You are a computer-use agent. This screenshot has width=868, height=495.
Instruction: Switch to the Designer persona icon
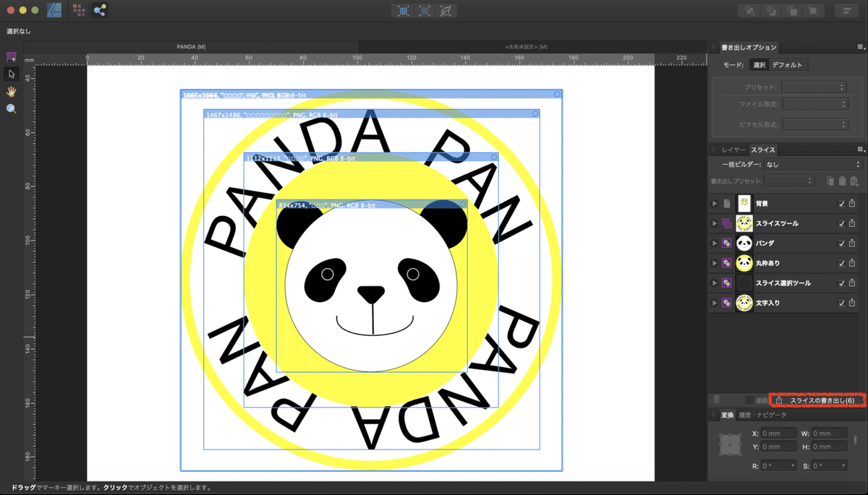point(54,10)
